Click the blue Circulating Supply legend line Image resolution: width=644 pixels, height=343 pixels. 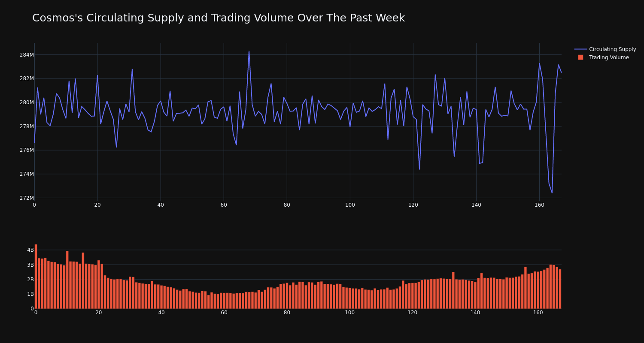[580, 49]
